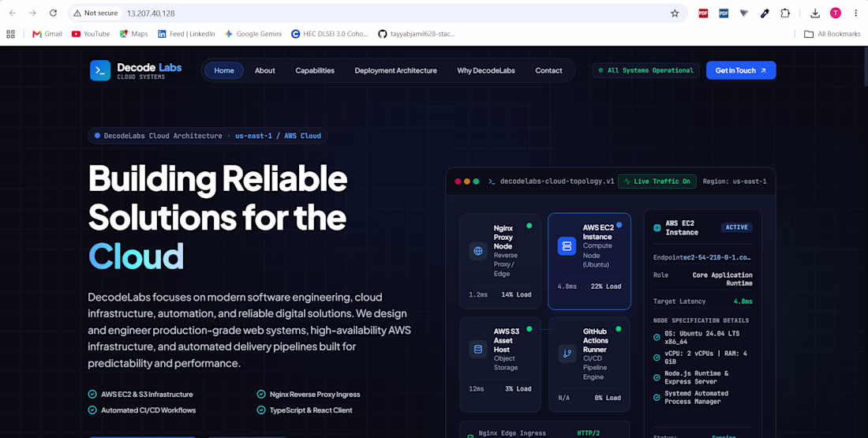868x438 pixels.
Task: Open the Chrome three-dot menu
Action: 856,13
